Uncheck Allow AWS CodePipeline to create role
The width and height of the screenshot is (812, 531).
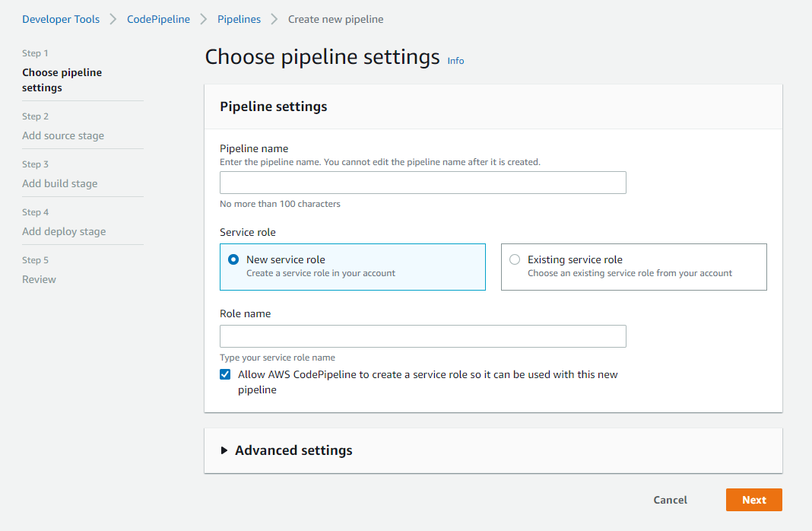point(225,374)
